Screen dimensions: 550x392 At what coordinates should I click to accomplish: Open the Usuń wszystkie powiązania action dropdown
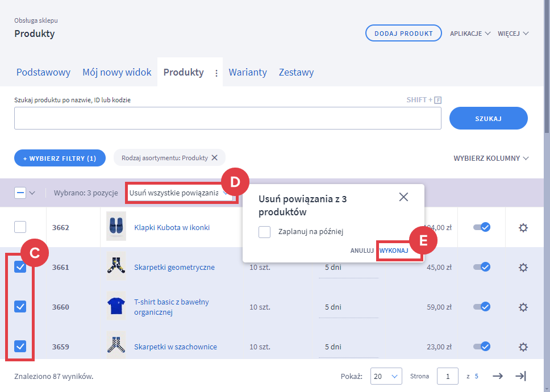pyautogui.click(x=180, y=193)
